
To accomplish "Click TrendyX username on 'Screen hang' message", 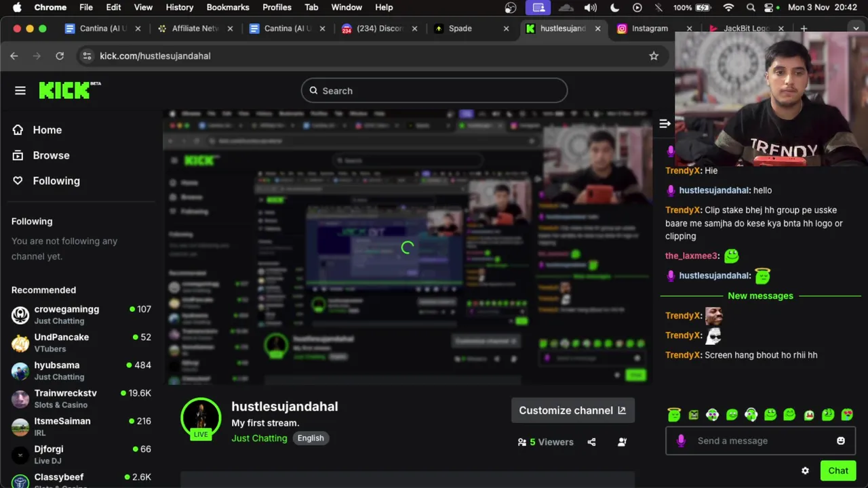I will pos(683,355).
